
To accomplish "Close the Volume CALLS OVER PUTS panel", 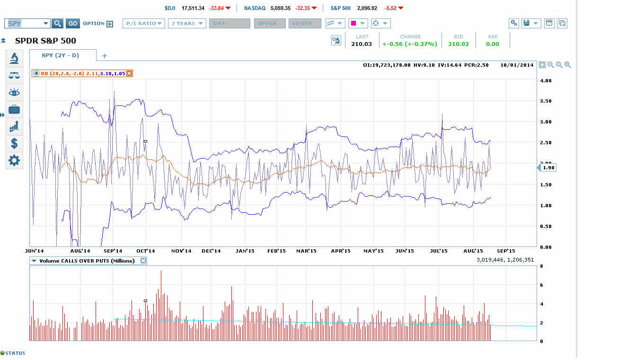I will (x=143, y=261).
